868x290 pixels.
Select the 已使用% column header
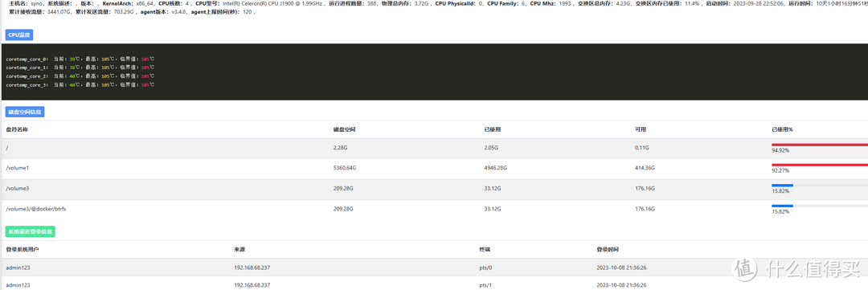(x=782, y=129)
